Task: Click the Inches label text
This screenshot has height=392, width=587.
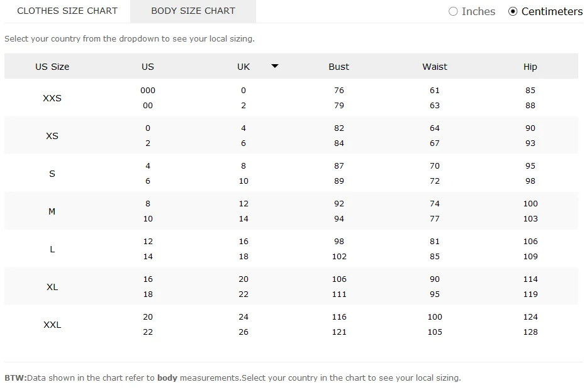Action: (x=478, y=11)
